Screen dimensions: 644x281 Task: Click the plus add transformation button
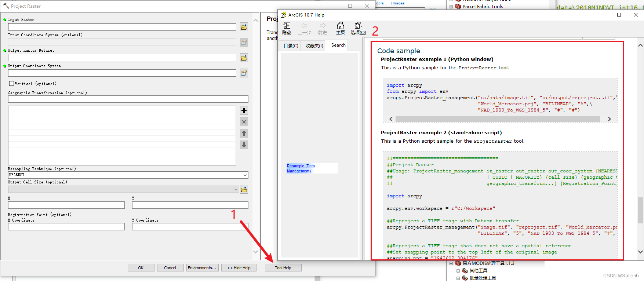(x=244, y=110)
